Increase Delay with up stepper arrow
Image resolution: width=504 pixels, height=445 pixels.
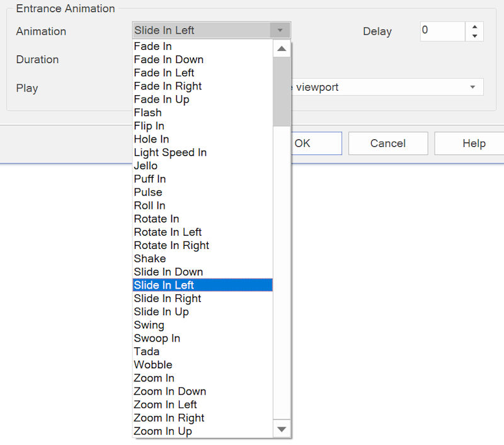click(x=474, y=26)
